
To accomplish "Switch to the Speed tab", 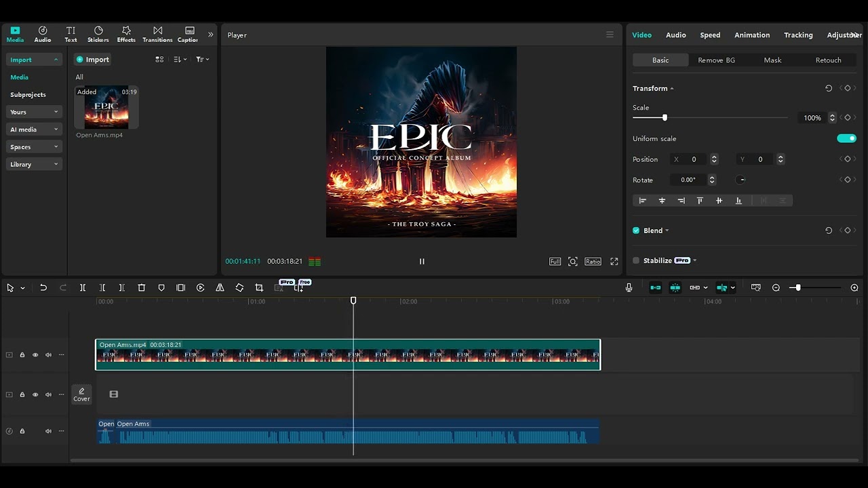I will [710, 35].
